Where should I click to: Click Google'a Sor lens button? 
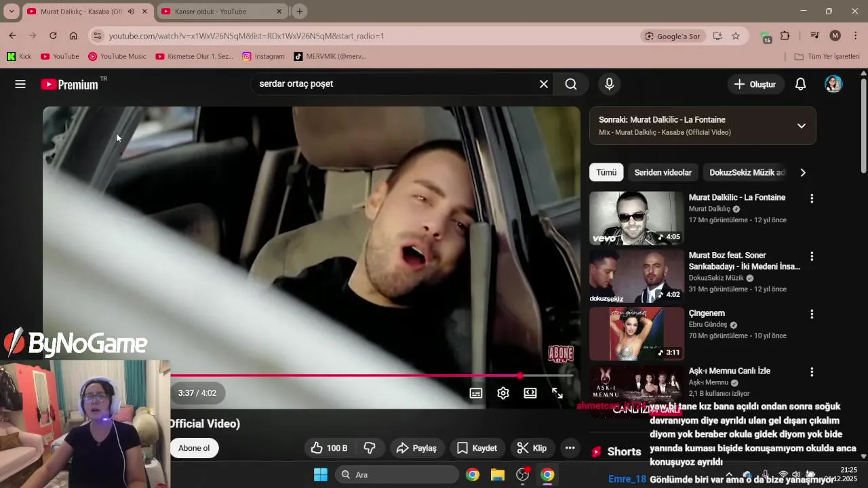coord(673,36)
